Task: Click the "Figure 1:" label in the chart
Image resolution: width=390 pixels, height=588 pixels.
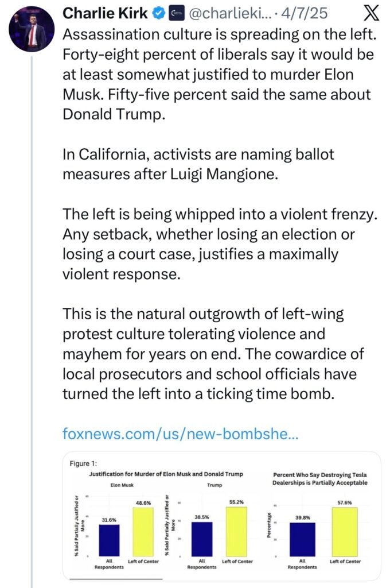Action: [x=83, y=465]
